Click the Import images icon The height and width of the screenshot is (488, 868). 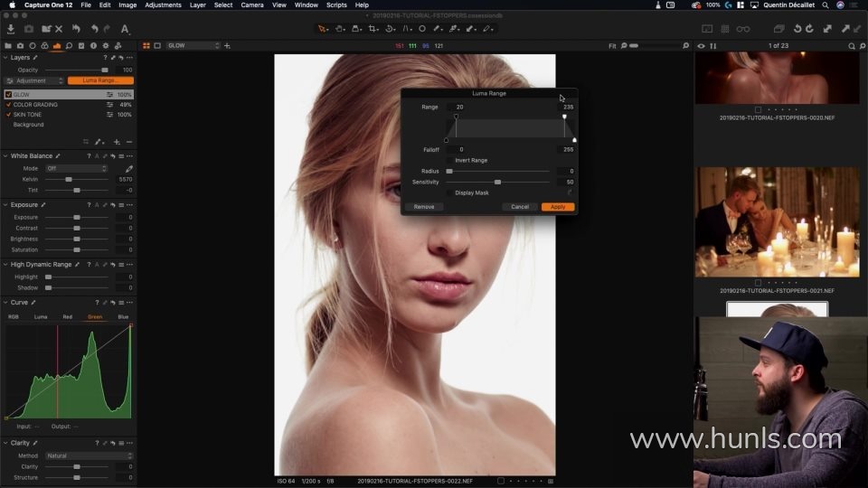[x=10, y=29]
